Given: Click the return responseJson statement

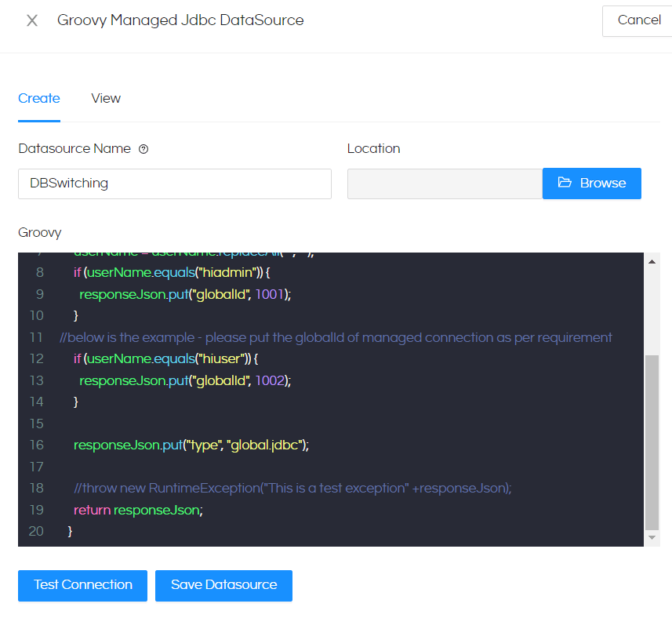Looking at the screenshot, I should 138,510.
